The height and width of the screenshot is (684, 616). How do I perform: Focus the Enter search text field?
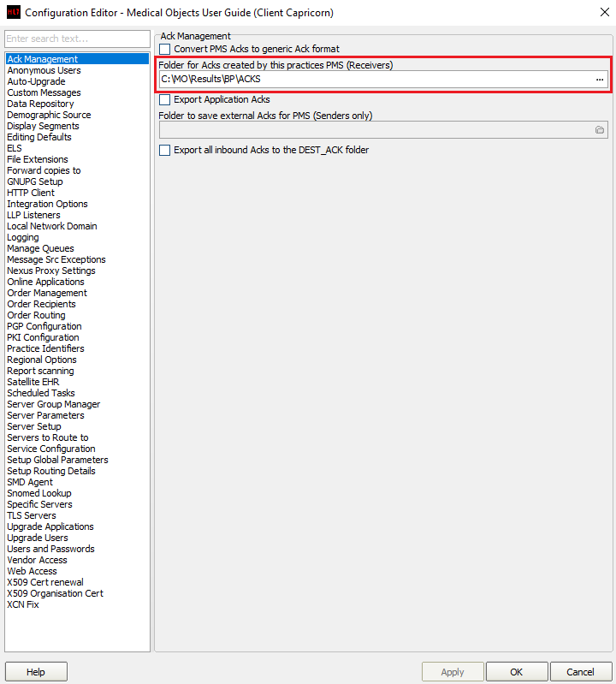(78, 39)
